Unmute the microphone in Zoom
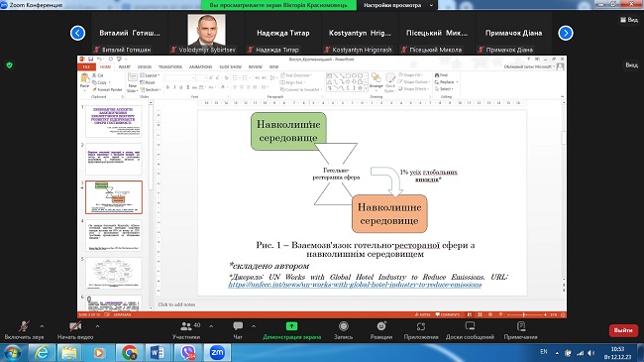 (x=24, y=326)
